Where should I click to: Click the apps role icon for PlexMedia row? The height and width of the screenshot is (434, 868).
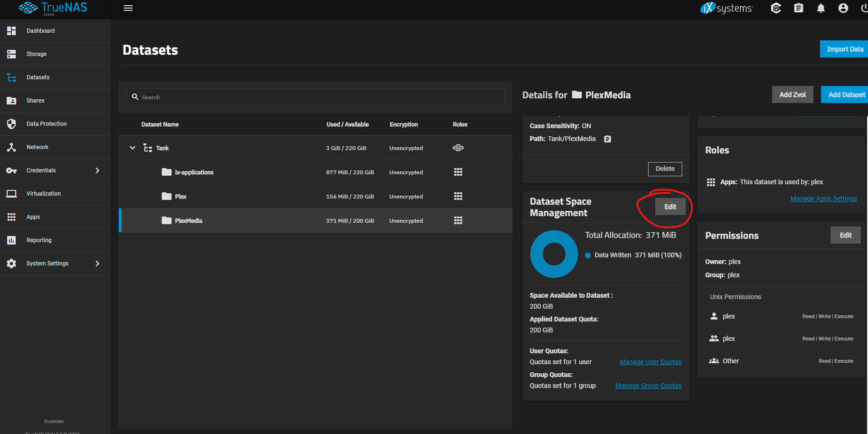(x=458, y=220)
